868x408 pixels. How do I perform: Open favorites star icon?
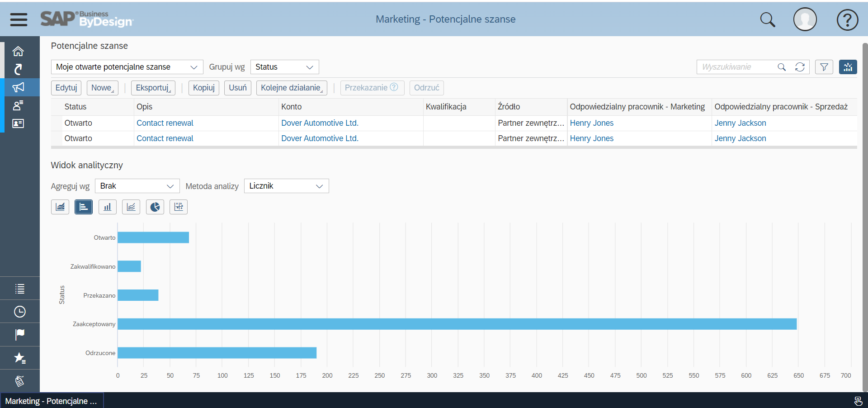click(19, 358)
